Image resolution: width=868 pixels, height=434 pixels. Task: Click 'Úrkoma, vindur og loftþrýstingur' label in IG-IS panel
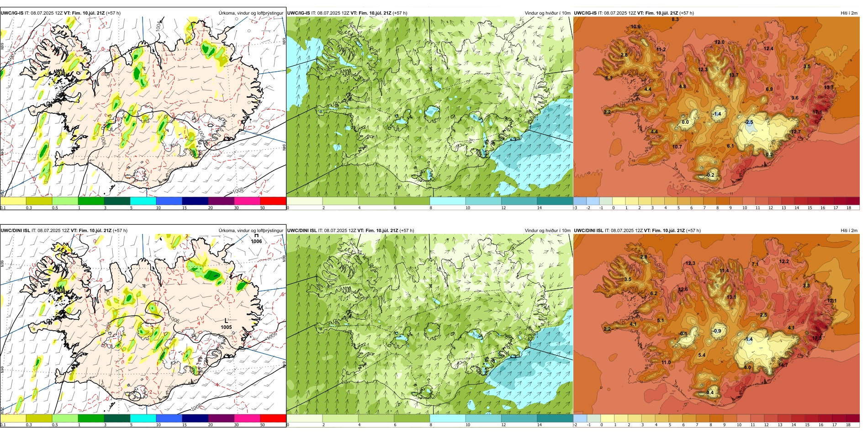(251, 13)
